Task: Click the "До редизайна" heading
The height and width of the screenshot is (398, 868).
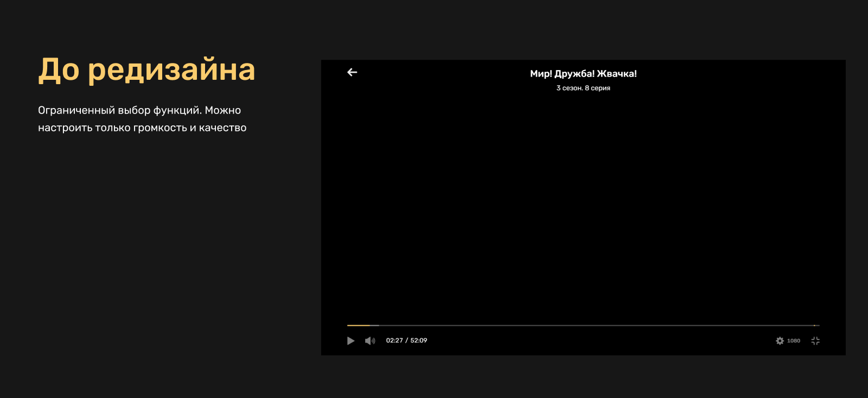Action: 146,70
